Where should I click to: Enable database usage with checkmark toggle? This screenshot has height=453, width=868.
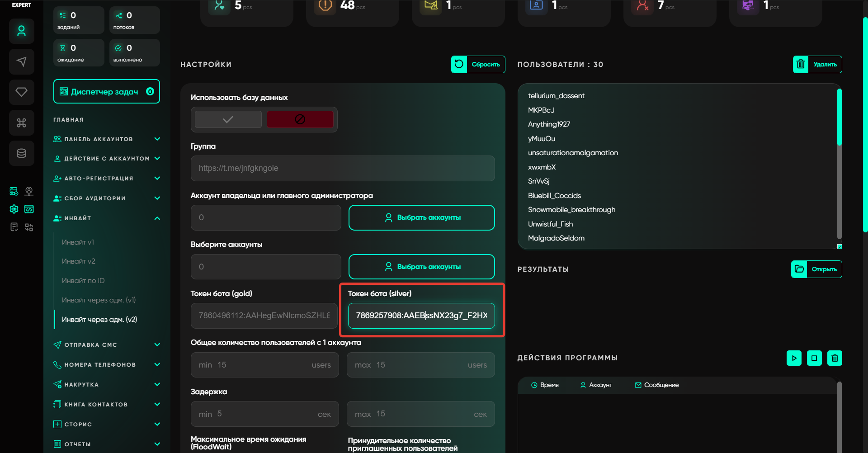pos(228,119)
